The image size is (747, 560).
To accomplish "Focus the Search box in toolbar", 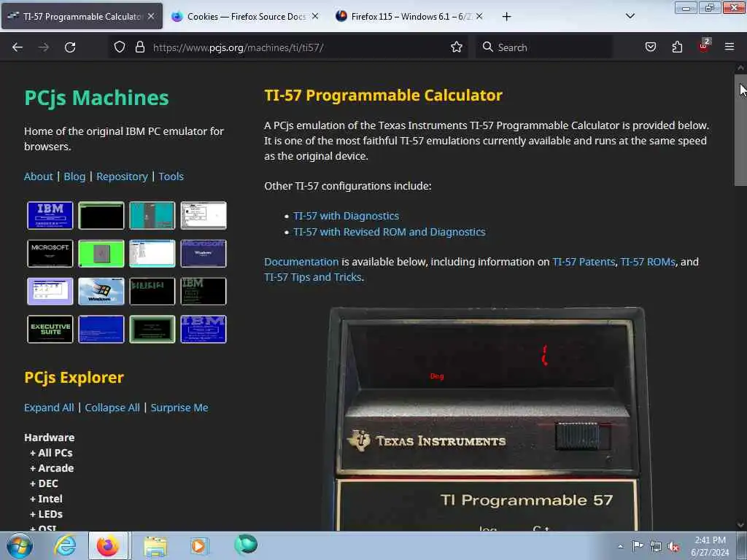I will point(544,47).
